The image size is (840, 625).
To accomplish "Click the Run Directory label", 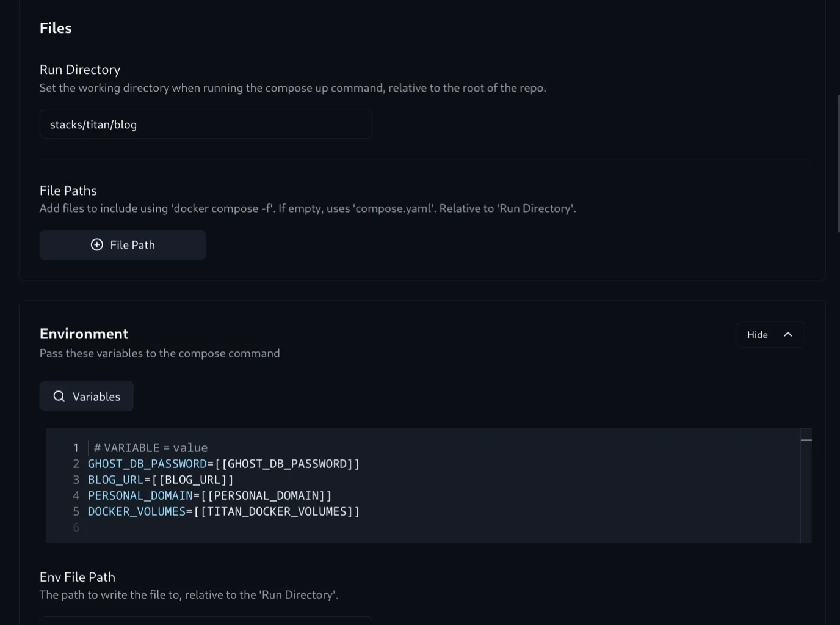I will pos(80,70).
